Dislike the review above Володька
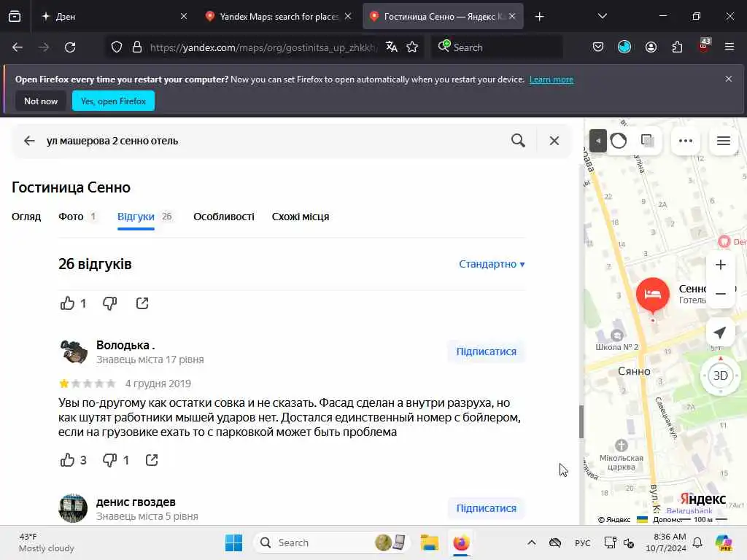The image size is (747, 560). pos(110,303)
